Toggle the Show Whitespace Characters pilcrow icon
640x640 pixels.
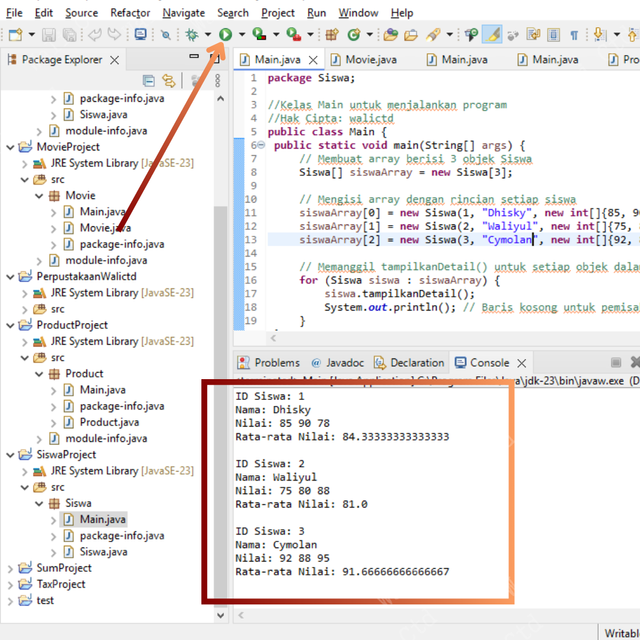coord(574,34)
